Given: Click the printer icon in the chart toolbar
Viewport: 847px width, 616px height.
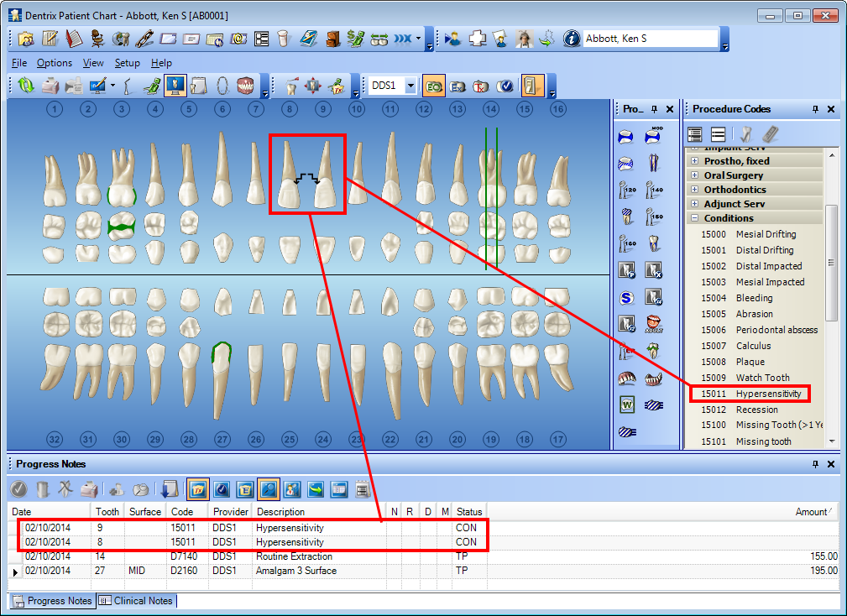Looking at the screenshot, I should tap(50, 86).
